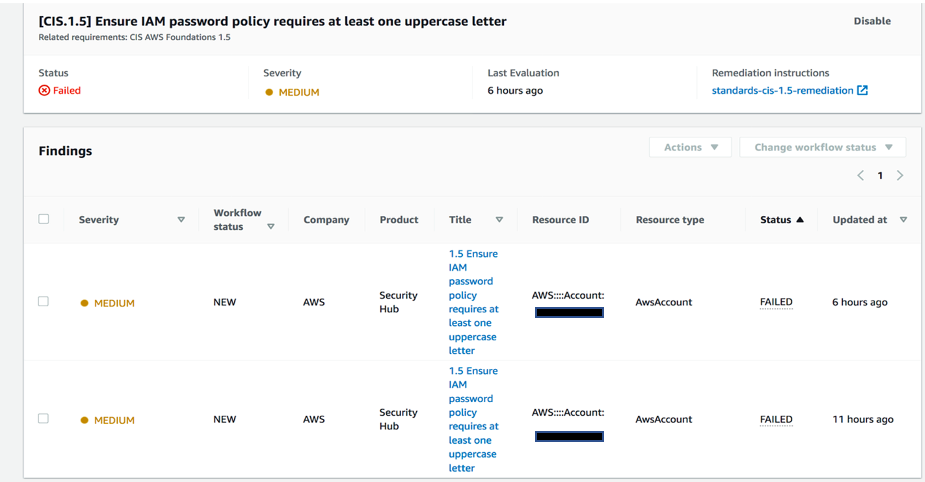The width and height of the screenshot is (925, 482).
Task: Open the external link icon beside standards-cis-1.5-remediation
Action: pyautogui.click(x=863, y=91)
